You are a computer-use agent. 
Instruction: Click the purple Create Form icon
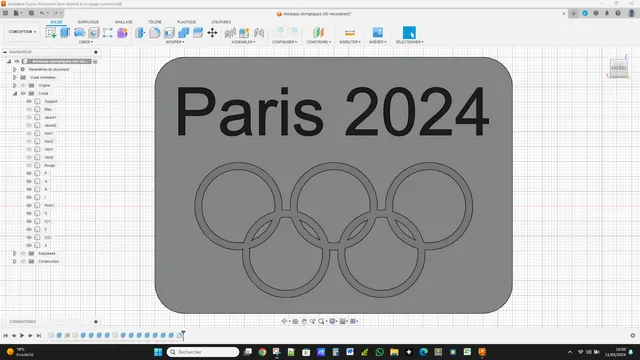pyautogui.click(x=122, y=33)
